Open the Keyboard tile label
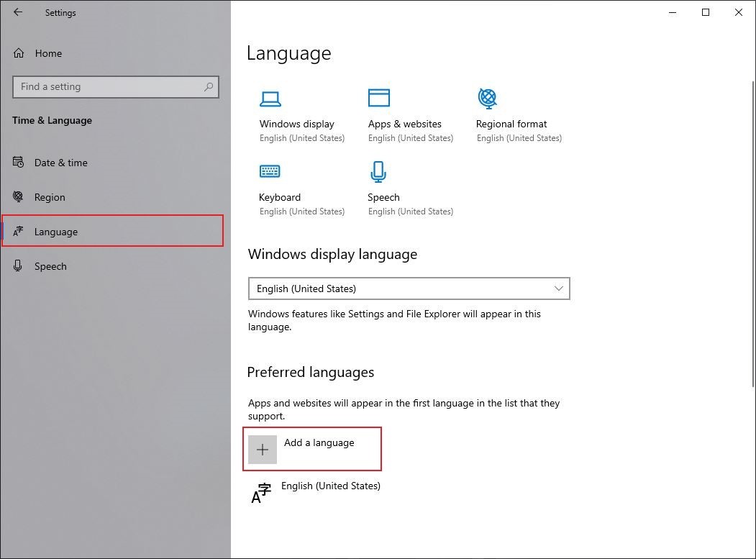The width and height of the screenshot is (756, 559). coord(280,197)
